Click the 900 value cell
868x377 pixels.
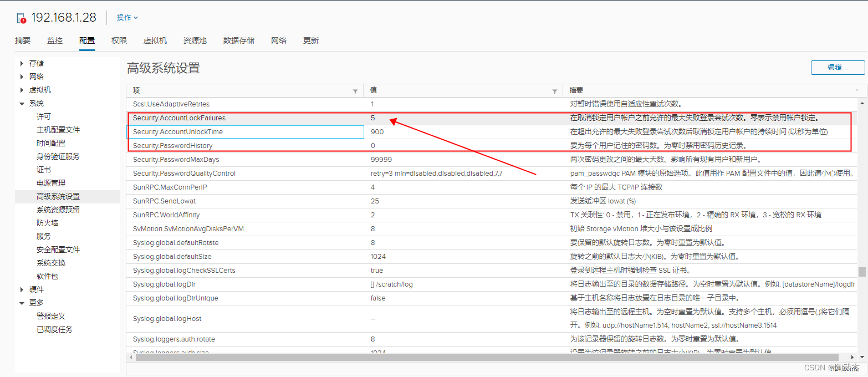point(463,132)
